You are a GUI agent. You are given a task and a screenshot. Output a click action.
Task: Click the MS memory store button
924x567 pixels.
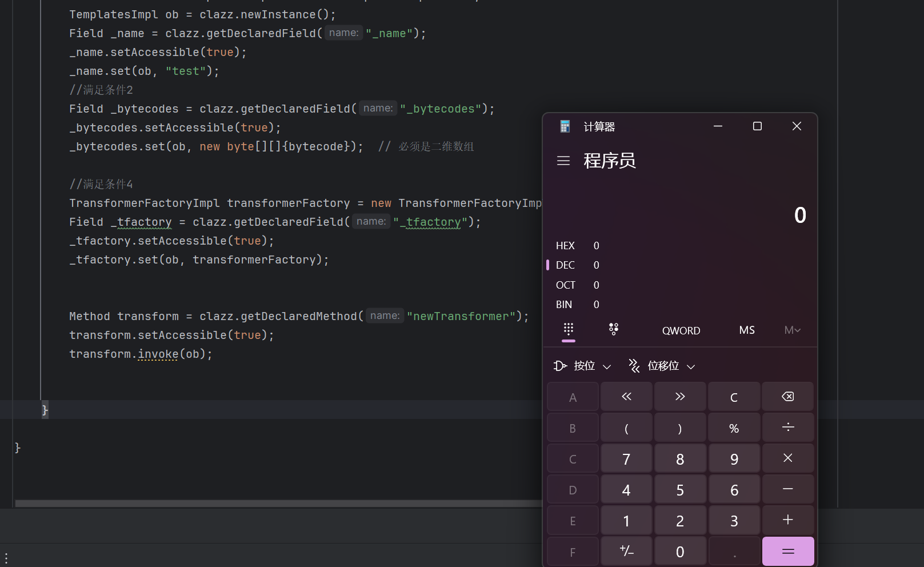746,330
